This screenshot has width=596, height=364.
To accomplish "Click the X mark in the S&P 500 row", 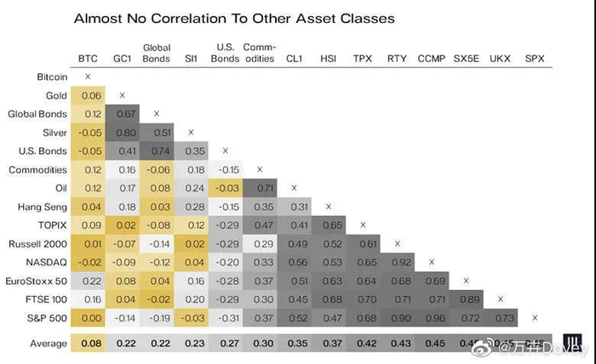I will [535, 317].
